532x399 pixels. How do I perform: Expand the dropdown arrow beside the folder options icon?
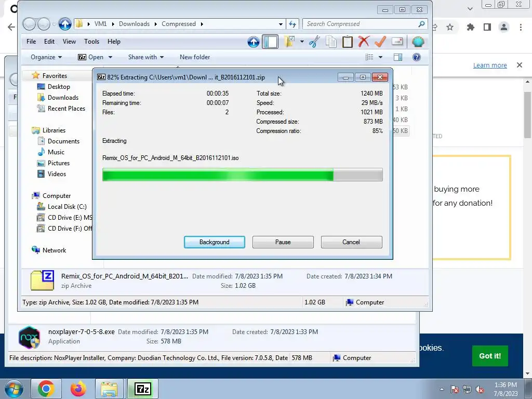point(302,42)
